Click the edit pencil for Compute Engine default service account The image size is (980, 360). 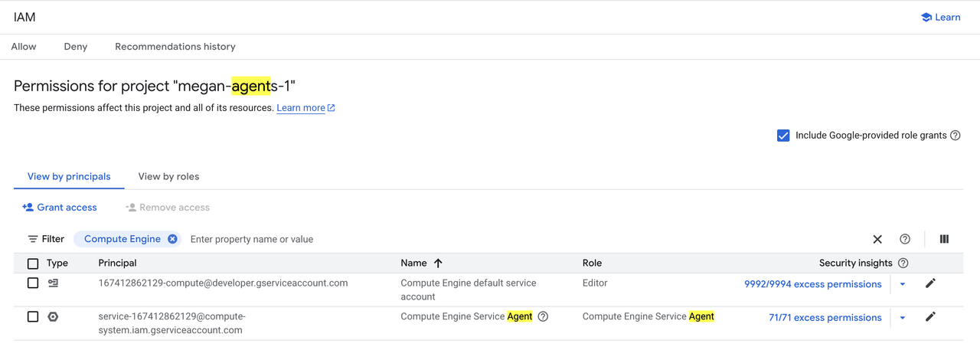pos(930,283)
